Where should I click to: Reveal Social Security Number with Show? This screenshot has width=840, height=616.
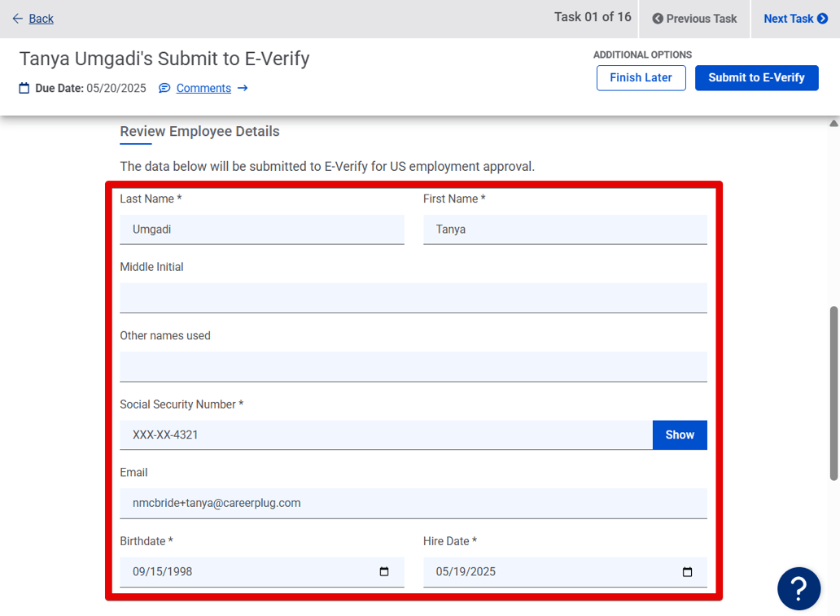tap(680, 435)
